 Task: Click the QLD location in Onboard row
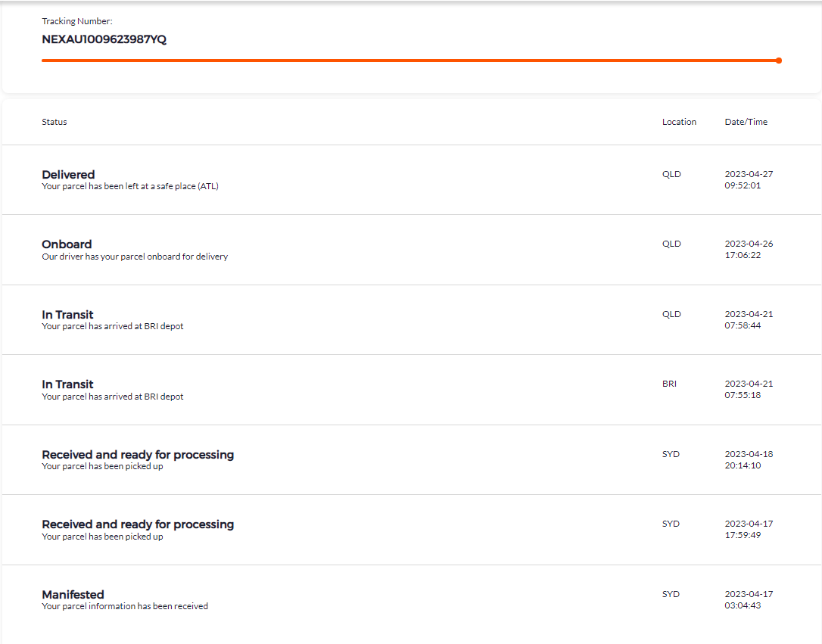pos(671,244)
